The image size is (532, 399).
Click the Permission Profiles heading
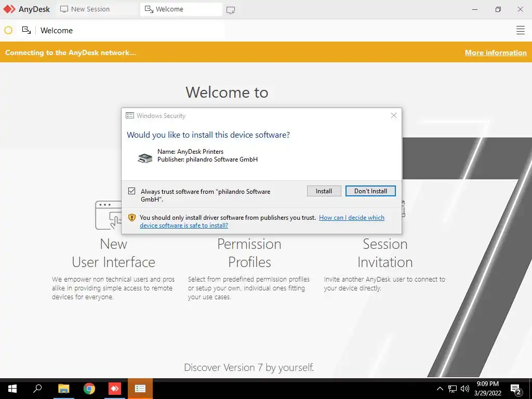point(249,253)
